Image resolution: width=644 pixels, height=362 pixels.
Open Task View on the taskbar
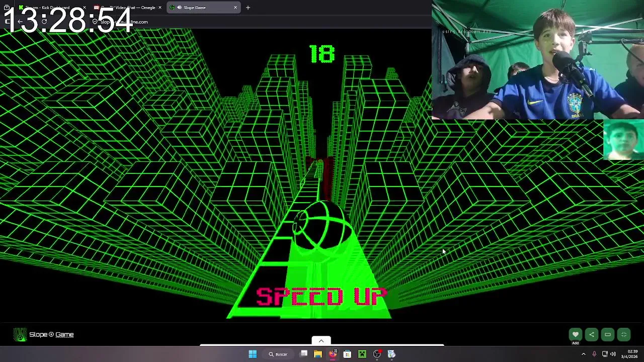[304, 354]
